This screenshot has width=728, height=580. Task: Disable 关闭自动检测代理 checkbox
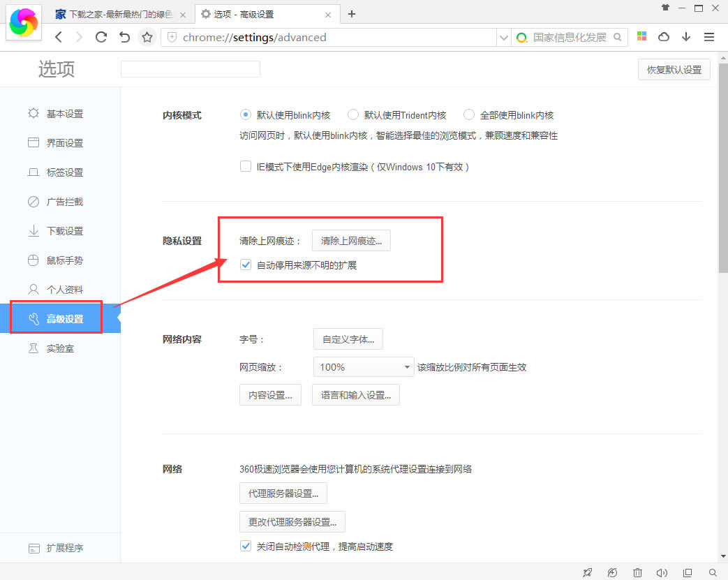coord(246,546)
